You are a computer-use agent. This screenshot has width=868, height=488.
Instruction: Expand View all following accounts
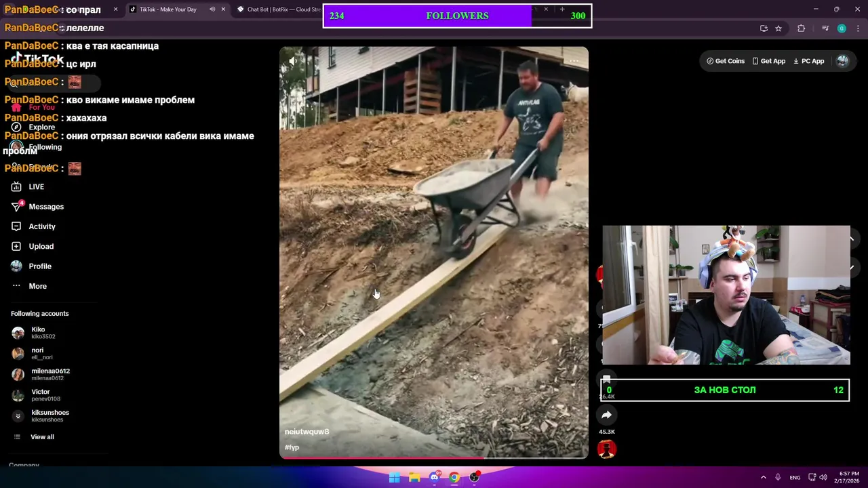(x=33, y=436)
